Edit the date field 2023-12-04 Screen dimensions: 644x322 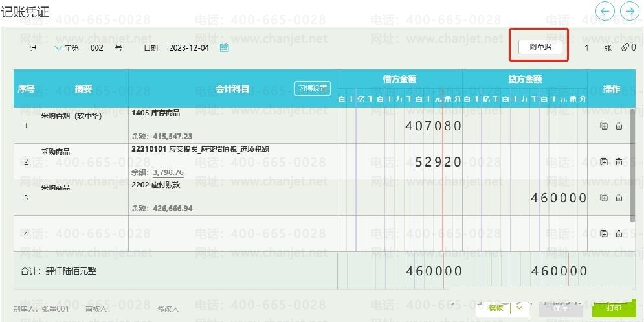pos(189,48)
